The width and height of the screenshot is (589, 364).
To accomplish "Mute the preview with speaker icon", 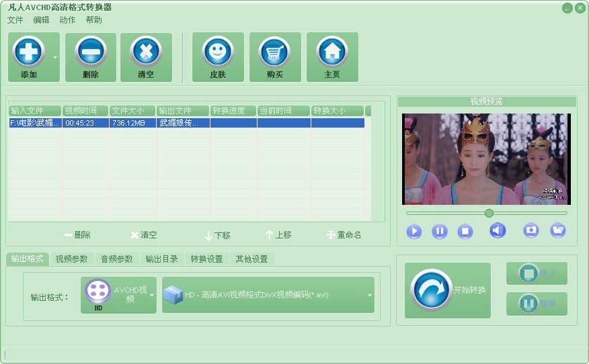I will pos(498,230).
